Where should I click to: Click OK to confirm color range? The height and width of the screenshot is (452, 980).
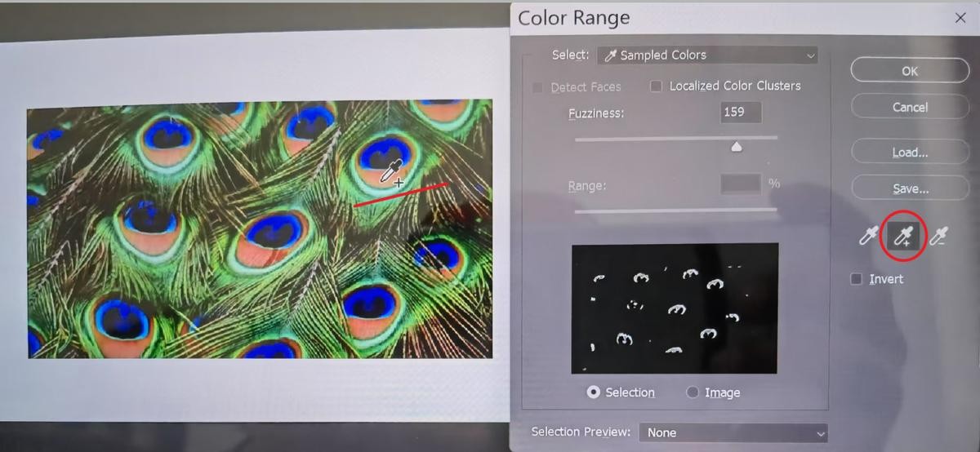click(910, 71)
